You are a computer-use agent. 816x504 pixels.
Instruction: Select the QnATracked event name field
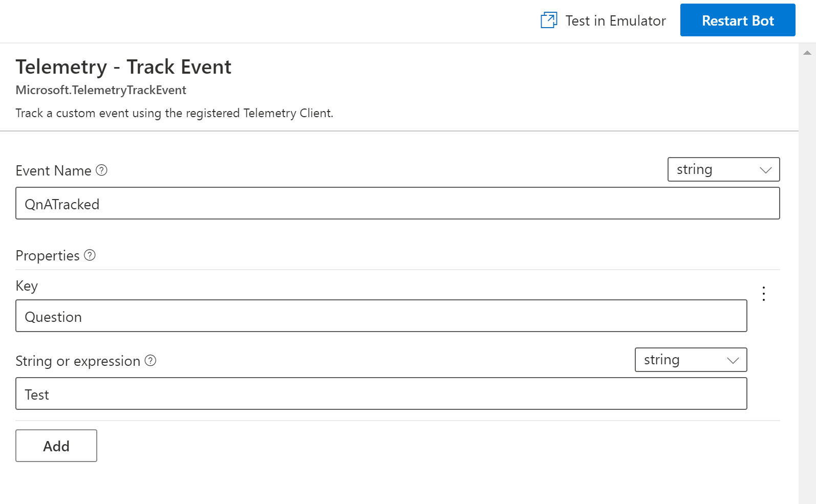tap(397, 203)
